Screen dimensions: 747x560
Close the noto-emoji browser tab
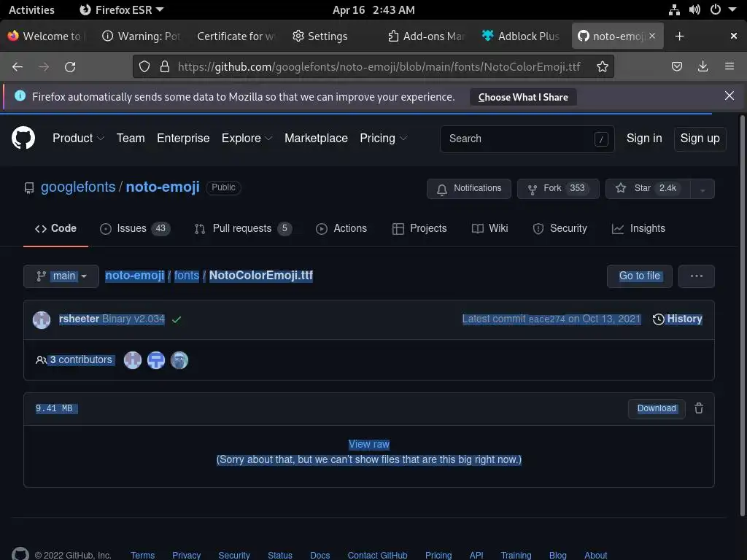coord(651,36)
